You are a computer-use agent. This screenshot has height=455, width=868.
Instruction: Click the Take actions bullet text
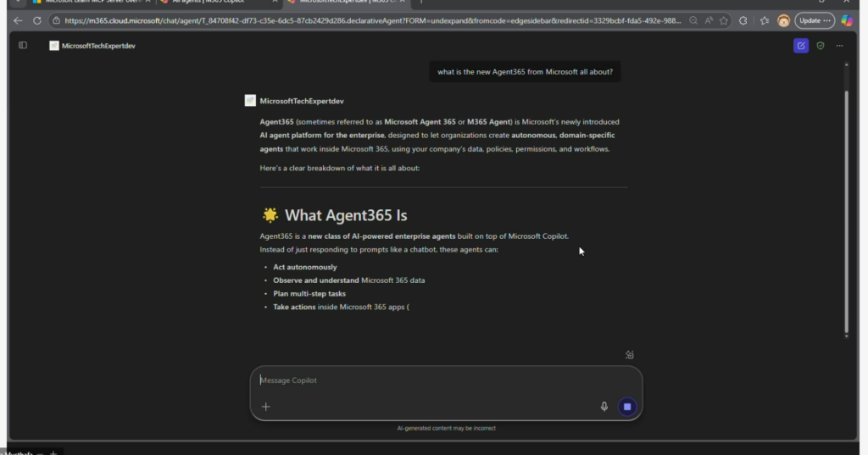[341, 307]
